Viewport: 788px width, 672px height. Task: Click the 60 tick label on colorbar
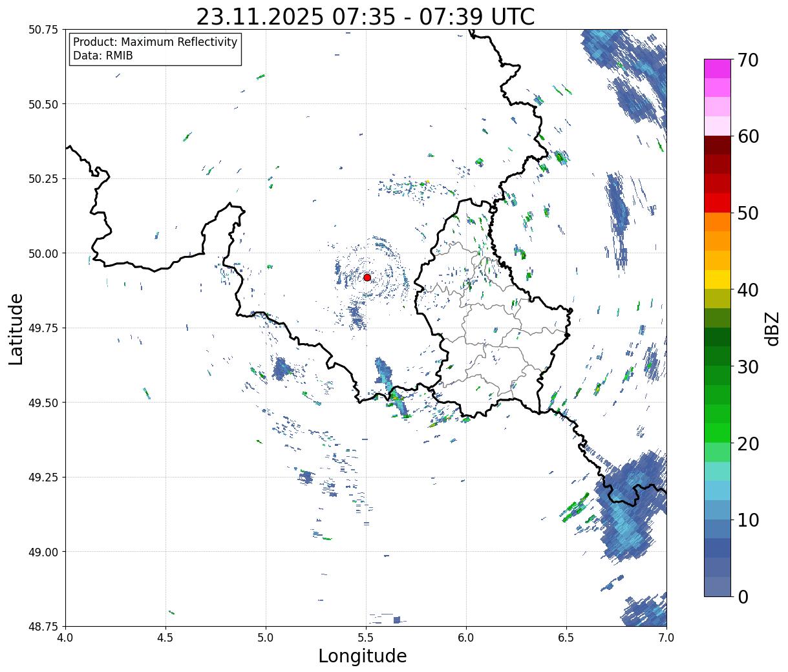(748, 136)
